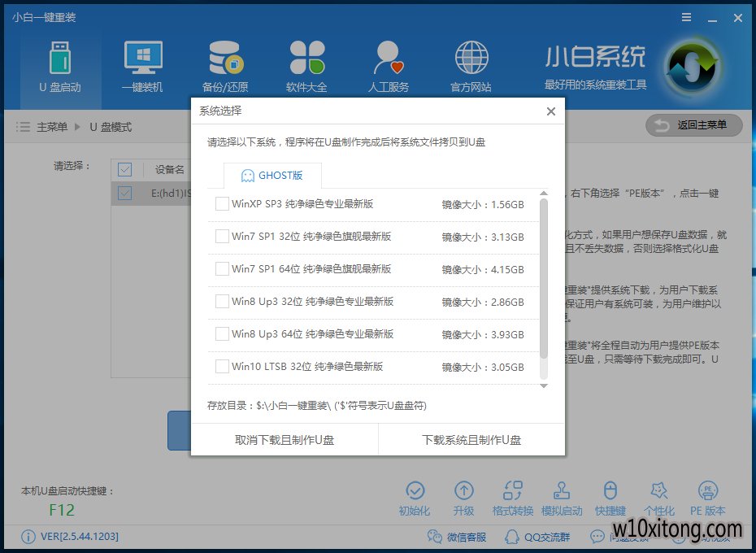Click 镜像大小:4.15GB text
Screen dimensions: 756x553
tap(483, 270)
